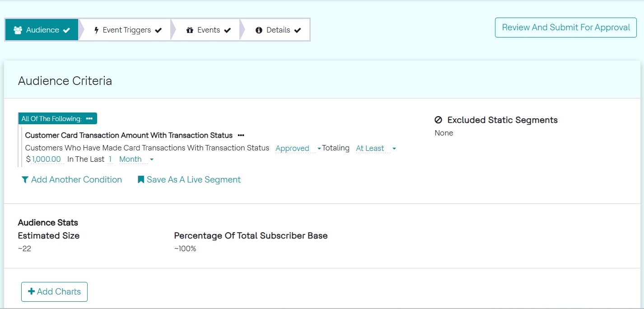The image size is (644, 309).
Task: Click the filter icon for Add Another Condition
Action: click(25, 180)
